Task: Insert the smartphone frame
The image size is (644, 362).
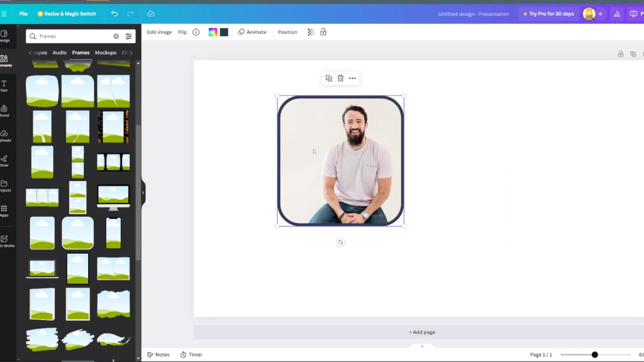Action: click(x=113, y=233)
